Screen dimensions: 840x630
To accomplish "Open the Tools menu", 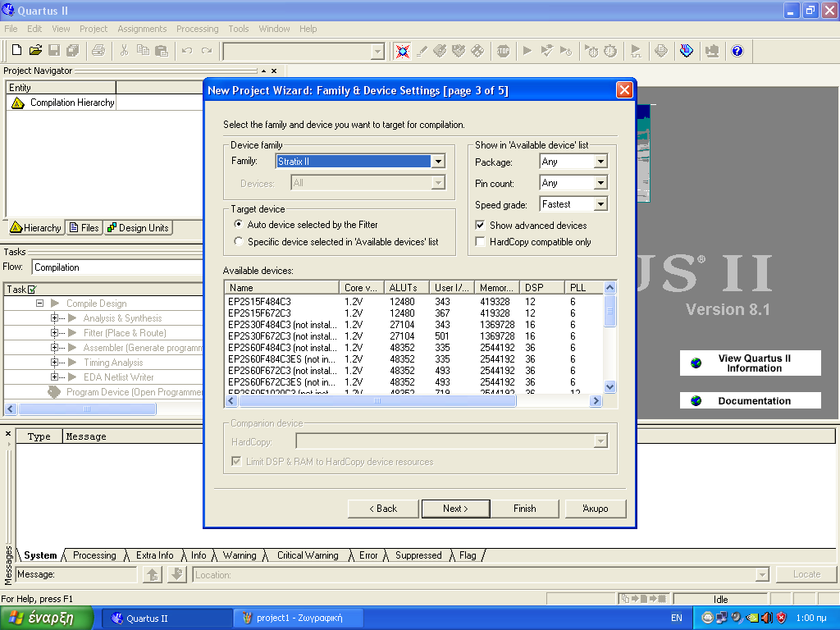I will [239, 29].
